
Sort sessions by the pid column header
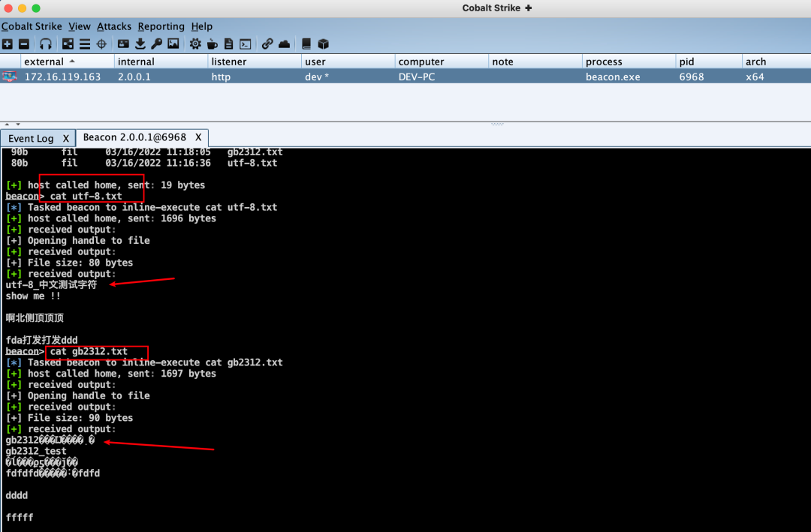(709, 62)
